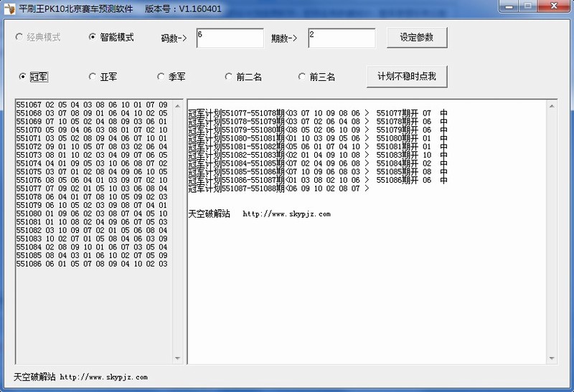Select row 551067 in the left list
Viewport: 574px width, 392px height.
91,105
